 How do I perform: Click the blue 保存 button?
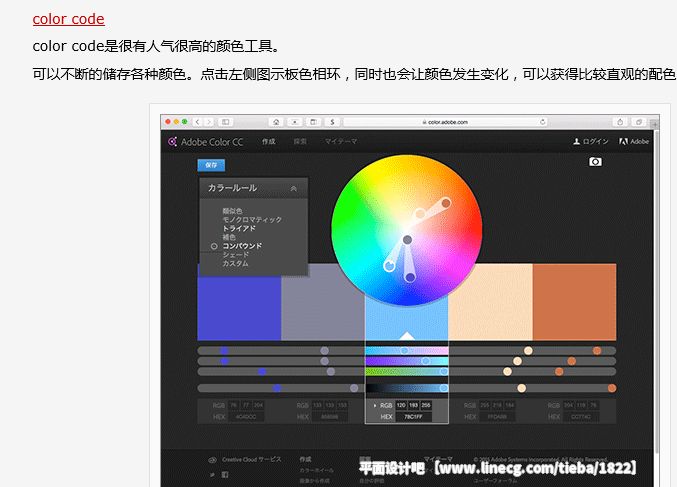[x=211, y=165]
